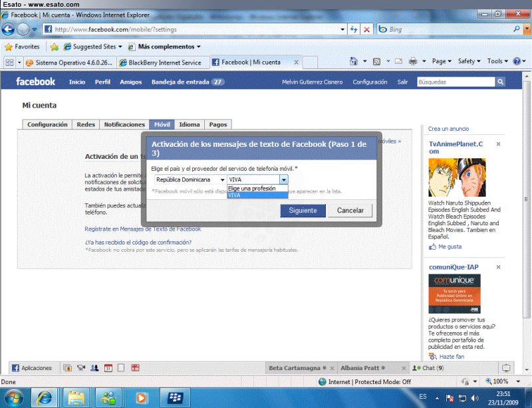Click 'Crea un anuncio' link
Viewport: 532px width, 408px height.
(x=448, y=129)
